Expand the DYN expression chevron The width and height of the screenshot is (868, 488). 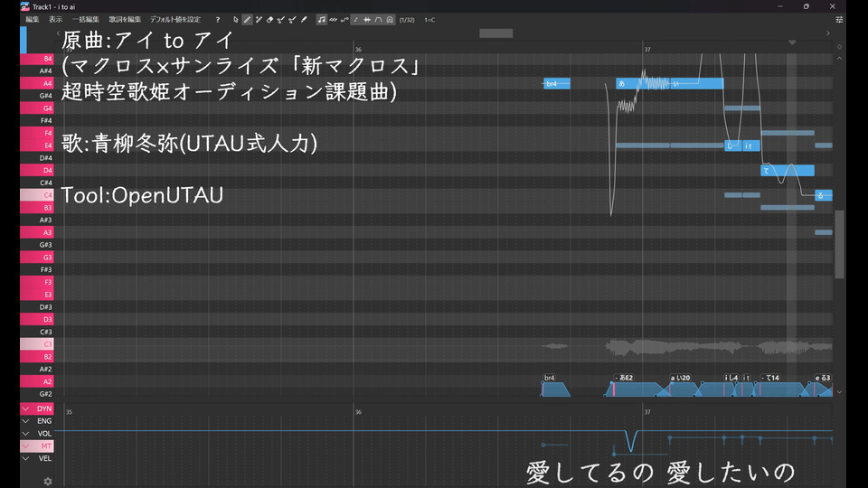coord(25,408)
